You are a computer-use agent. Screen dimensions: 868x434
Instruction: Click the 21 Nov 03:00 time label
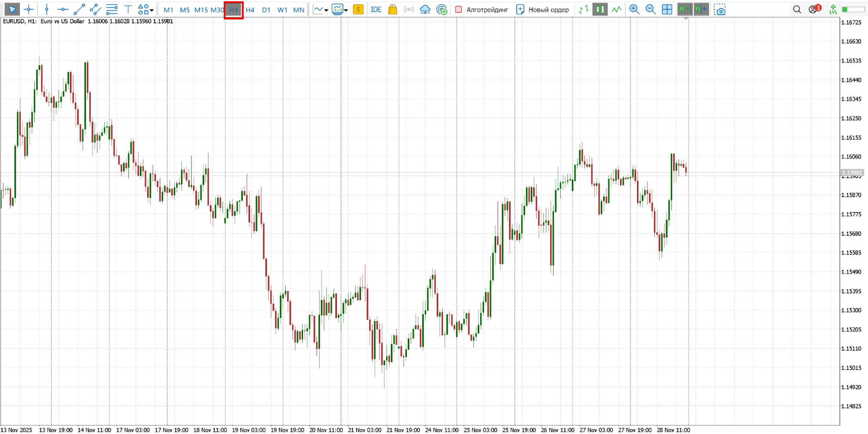coord(364,430)
